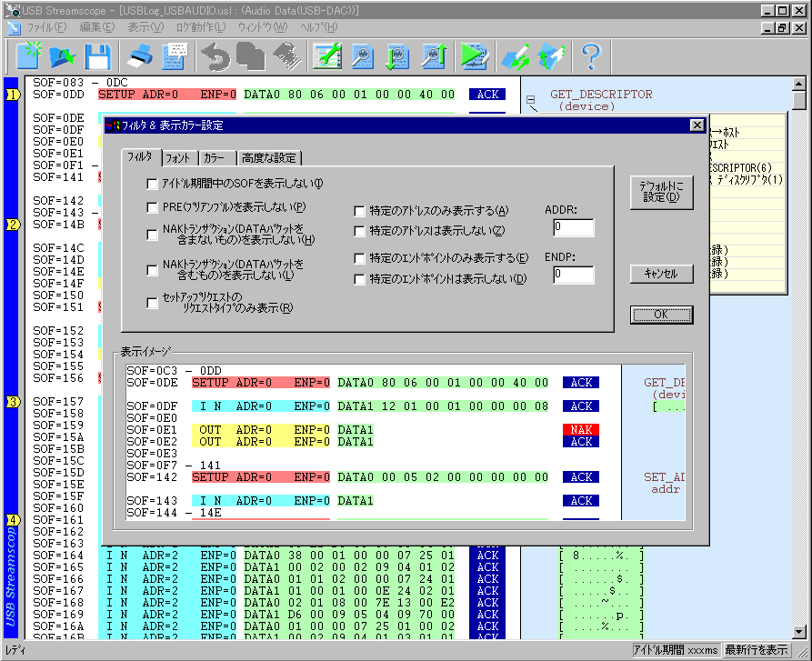Open display settings wrench icon
The width and height of the screenshot is (812, 661).
click(327, 55)
